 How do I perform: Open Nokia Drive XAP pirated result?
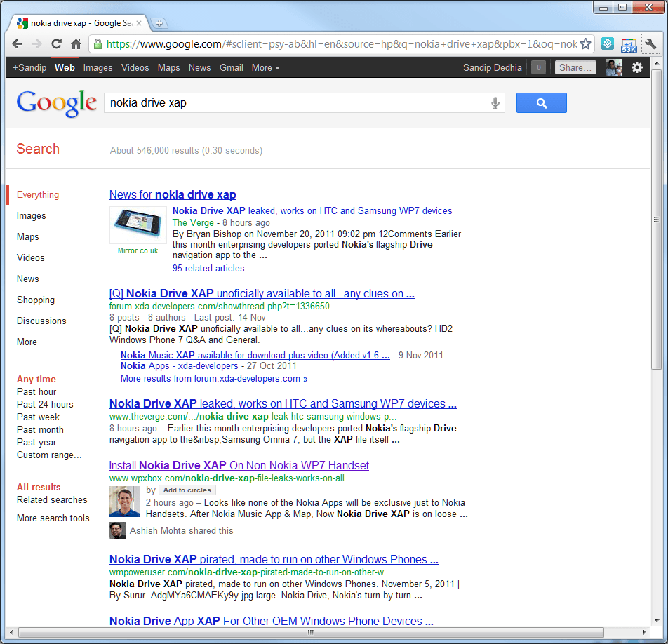point(274,559)
